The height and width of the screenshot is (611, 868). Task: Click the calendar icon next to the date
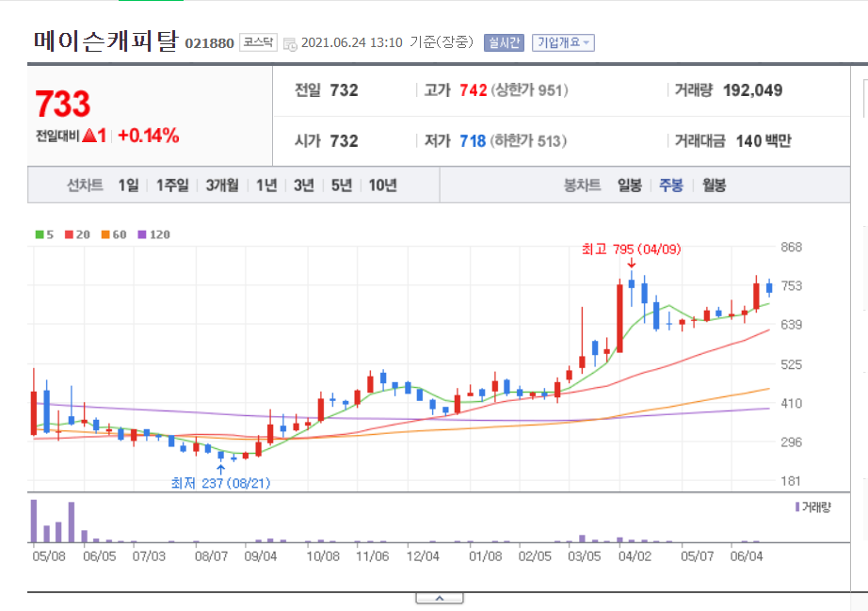click(290, 43)
